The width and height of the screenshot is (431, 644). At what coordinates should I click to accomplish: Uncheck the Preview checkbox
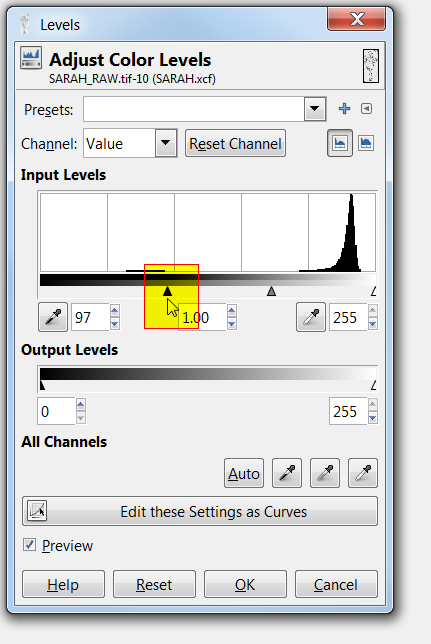coord(29,545)
